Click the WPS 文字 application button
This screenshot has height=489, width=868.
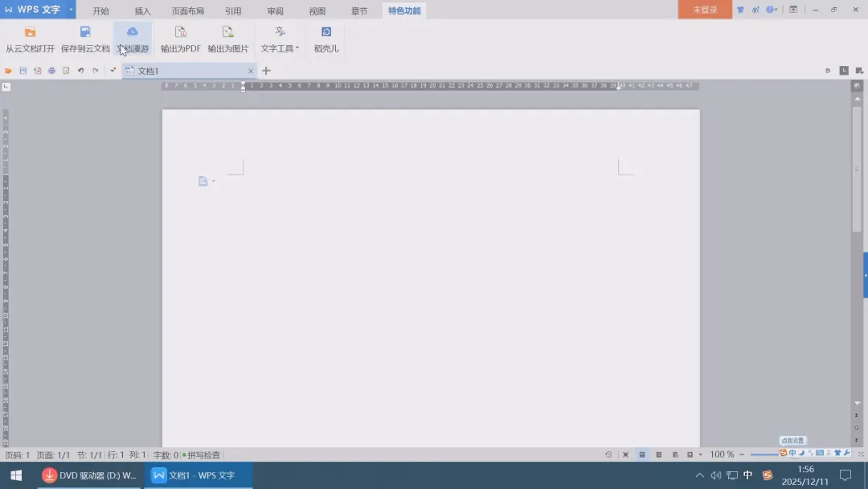(33, 10)
